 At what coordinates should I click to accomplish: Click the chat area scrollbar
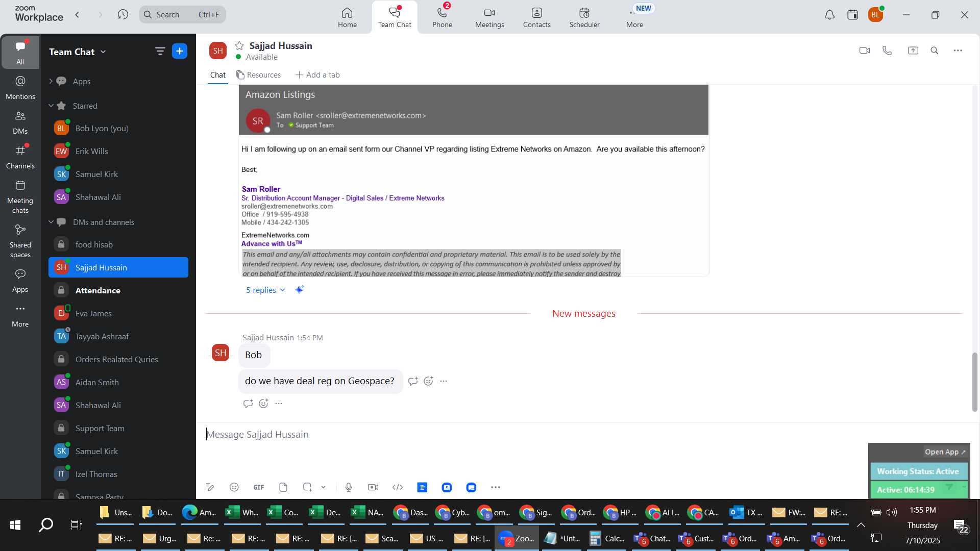[974, 382]
